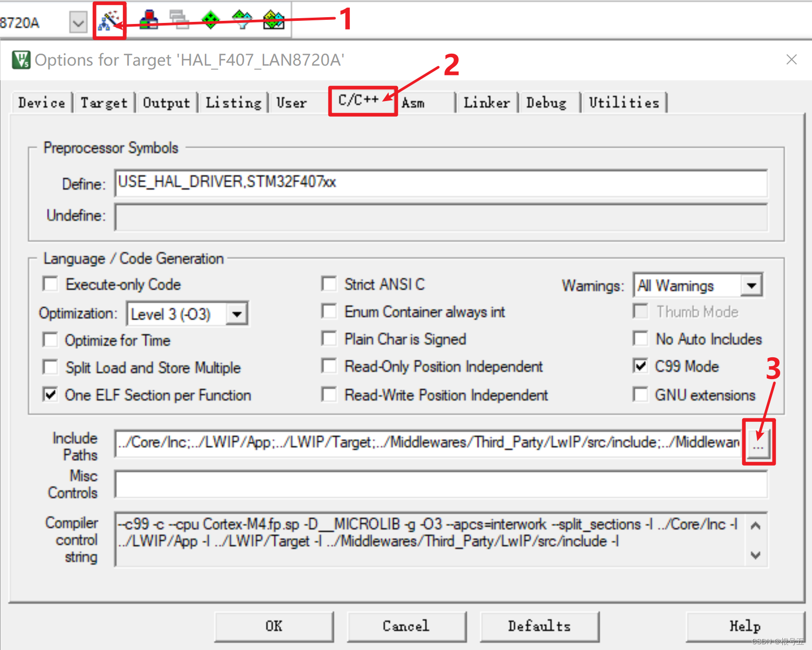Screen dimensions: 812x650
Task: Toggle Enum Container always int
Action: point(329,311)
